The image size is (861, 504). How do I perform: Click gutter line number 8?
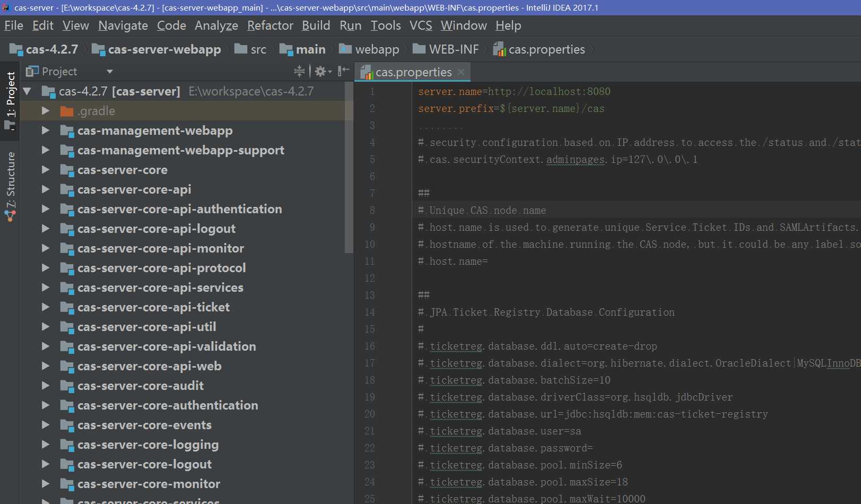tap(372, 210)
